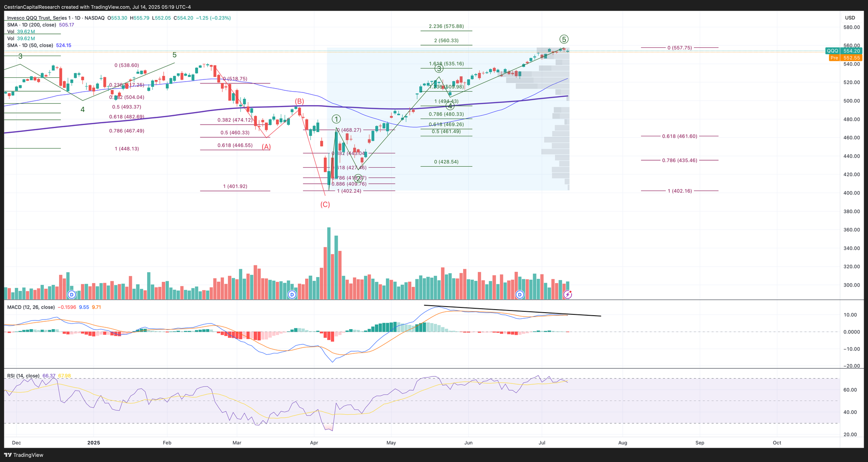
Task: Select the 0.618 (446.55) Fibonacci label
Action: 235,145
